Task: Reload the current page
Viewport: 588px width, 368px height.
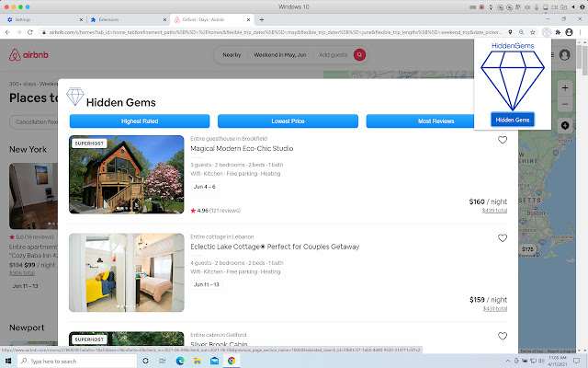Action: (30, 32)
